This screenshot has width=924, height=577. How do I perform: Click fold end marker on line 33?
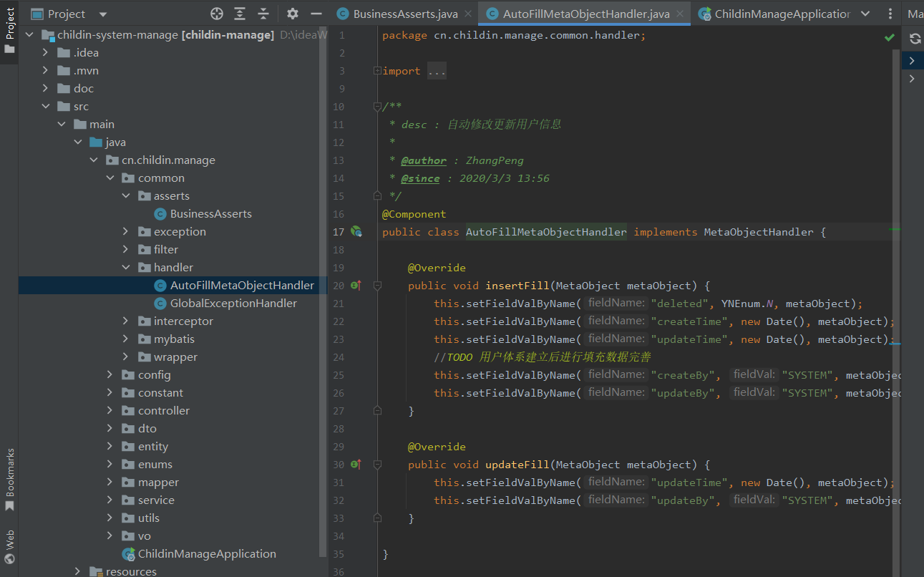point(377,518)
